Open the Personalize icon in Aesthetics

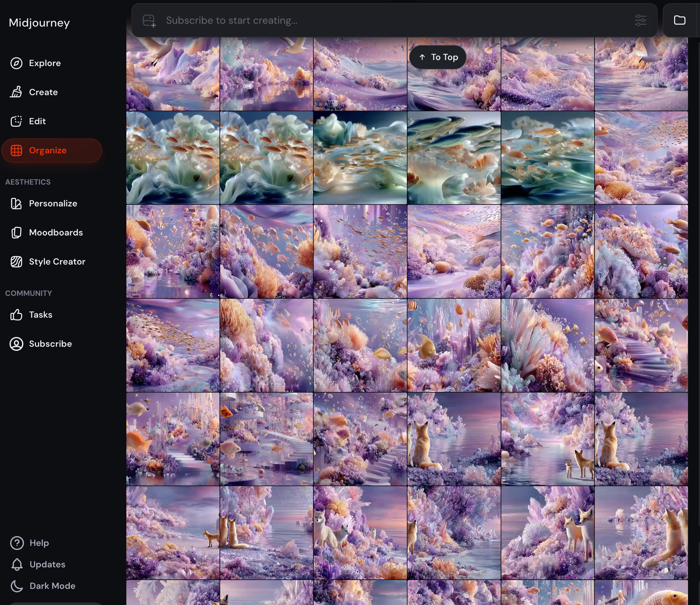(x=16, y=204)
